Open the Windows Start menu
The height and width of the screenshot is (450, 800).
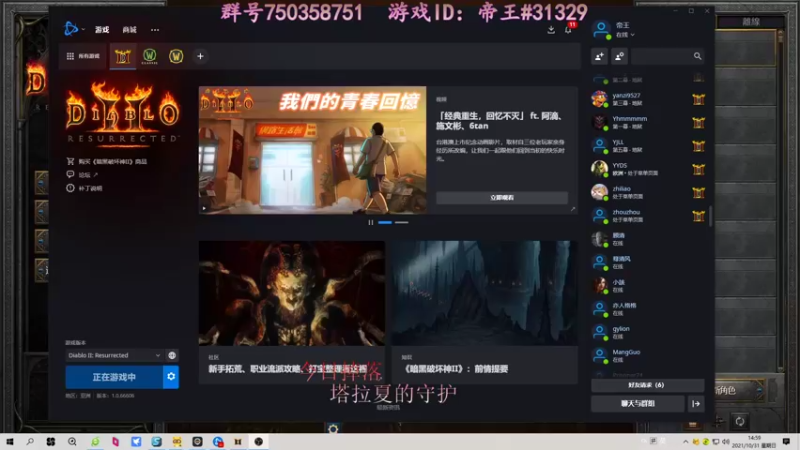coord(10,442)
